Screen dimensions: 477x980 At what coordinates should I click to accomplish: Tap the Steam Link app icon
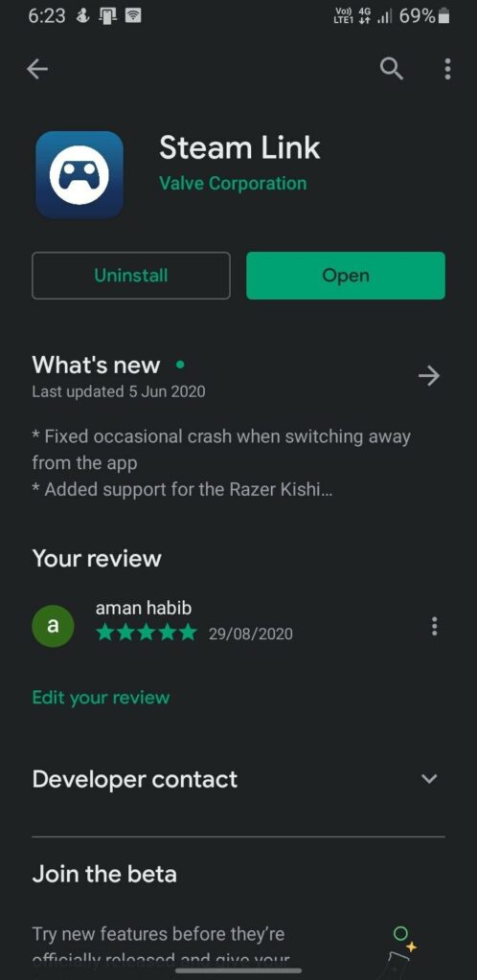click(x=79, y=174)
